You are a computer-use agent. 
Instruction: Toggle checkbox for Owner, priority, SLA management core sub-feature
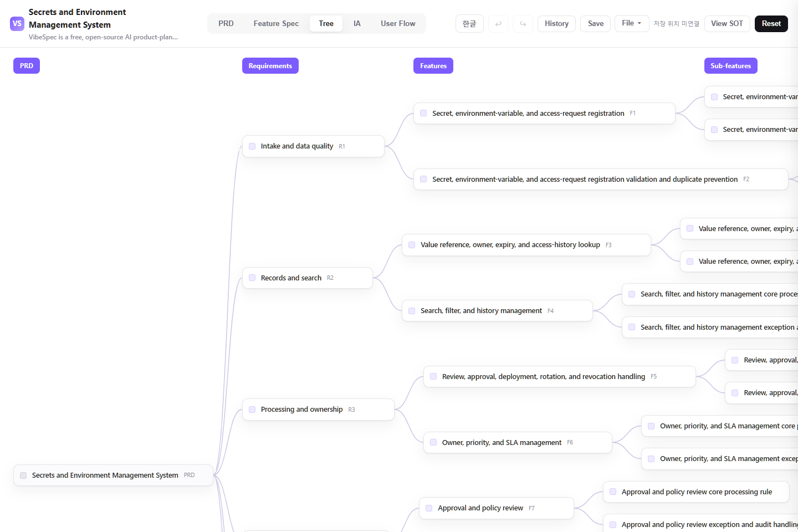point(651,426)
